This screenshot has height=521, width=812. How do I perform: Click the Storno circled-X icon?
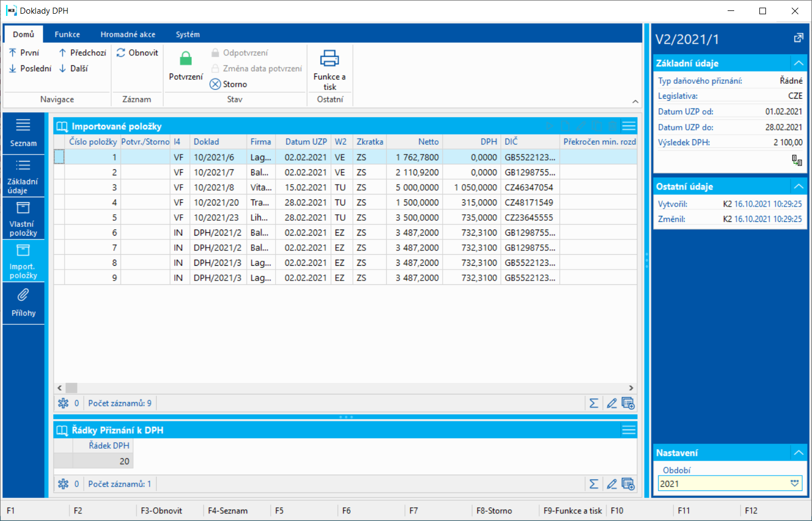tap(215, 84)
